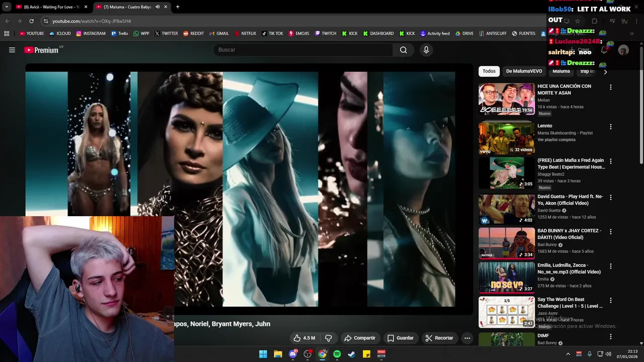Open Steam from the taskbar
Screen dimensions: 644x362
tap(352, 354)
